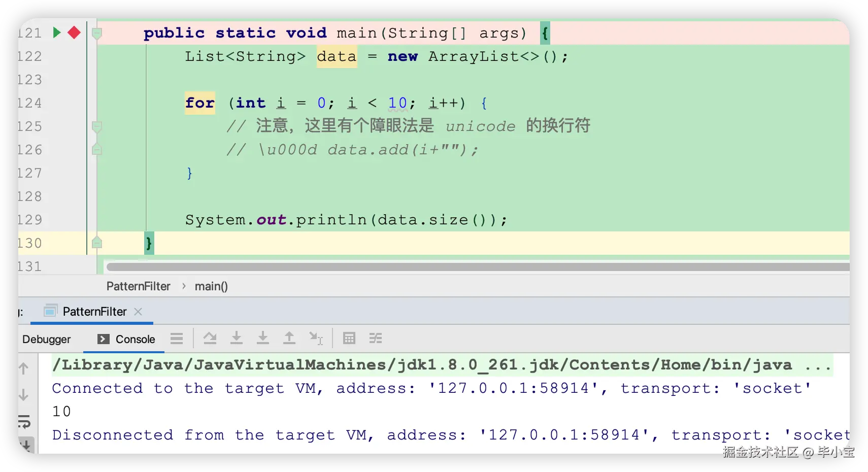Click line number 124 in the gutter
The image size is (868, 472).
(30, 103)
